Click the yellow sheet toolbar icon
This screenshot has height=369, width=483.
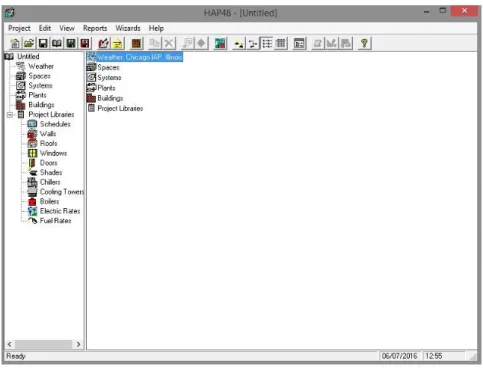[117, 43]
